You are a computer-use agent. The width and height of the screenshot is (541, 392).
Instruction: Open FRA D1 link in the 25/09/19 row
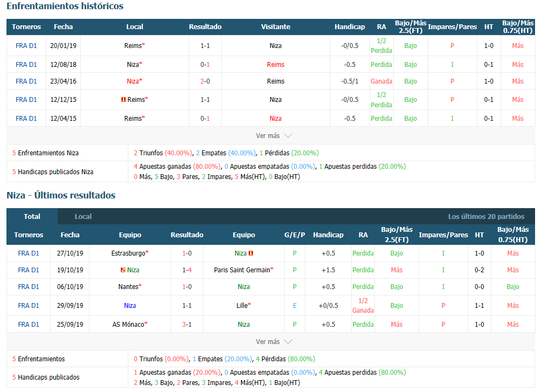[28, 325]
